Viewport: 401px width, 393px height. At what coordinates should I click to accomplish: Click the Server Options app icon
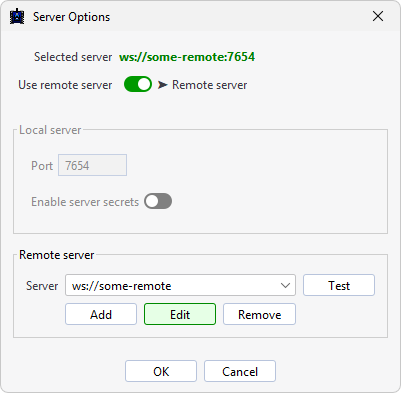(17, 17)
